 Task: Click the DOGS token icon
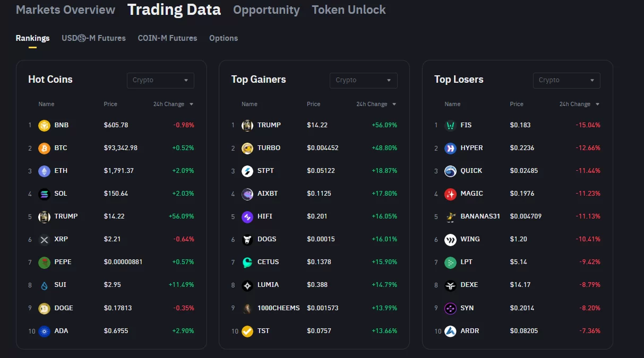pos(247,240)
